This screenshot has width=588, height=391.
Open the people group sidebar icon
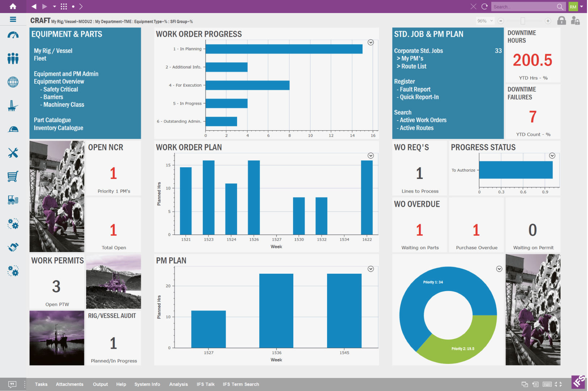(x=13, y=58)
